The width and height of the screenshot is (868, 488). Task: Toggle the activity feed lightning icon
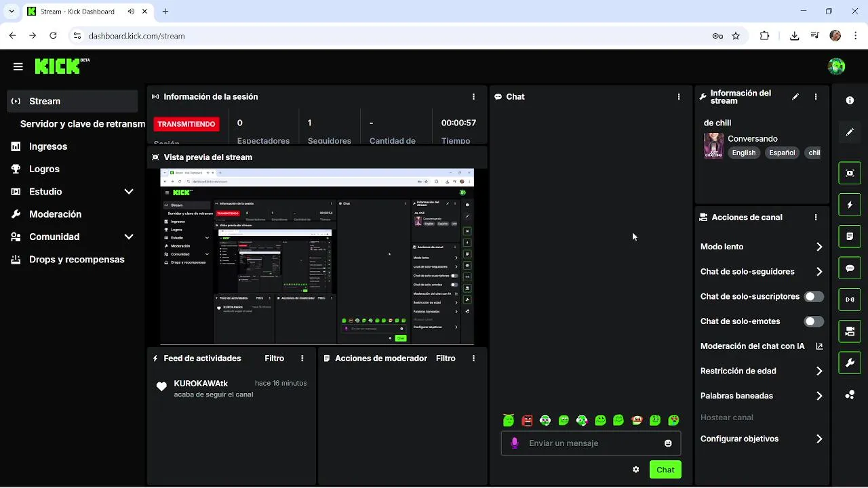coord(850,205)
